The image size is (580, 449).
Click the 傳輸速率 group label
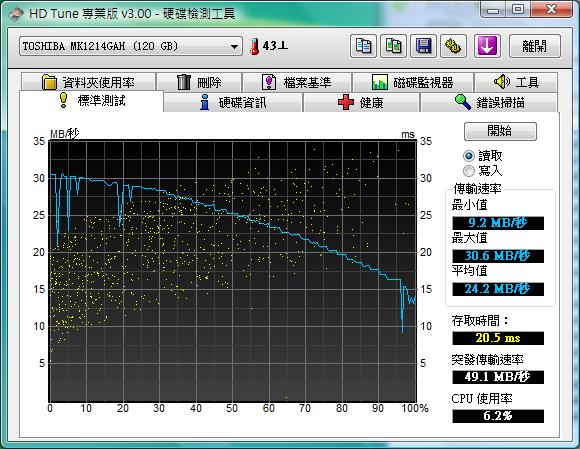478,189
